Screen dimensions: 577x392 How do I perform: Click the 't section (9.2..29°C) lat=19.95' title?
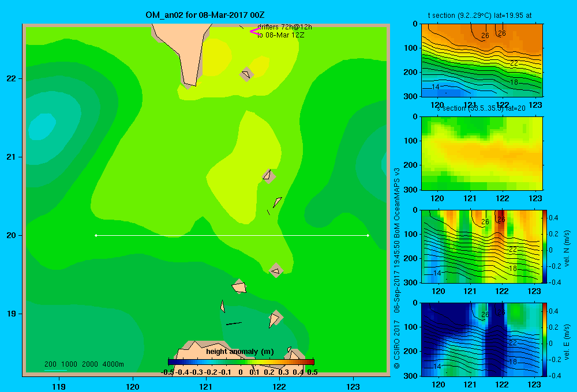click(480, 16)
